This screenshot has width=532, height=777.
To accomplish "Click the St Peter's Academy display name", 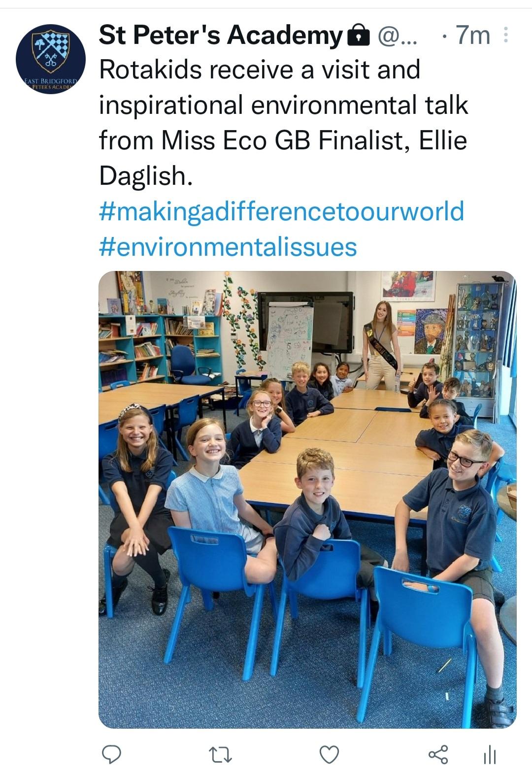I will pyautogui.click(x=221, y=35).
